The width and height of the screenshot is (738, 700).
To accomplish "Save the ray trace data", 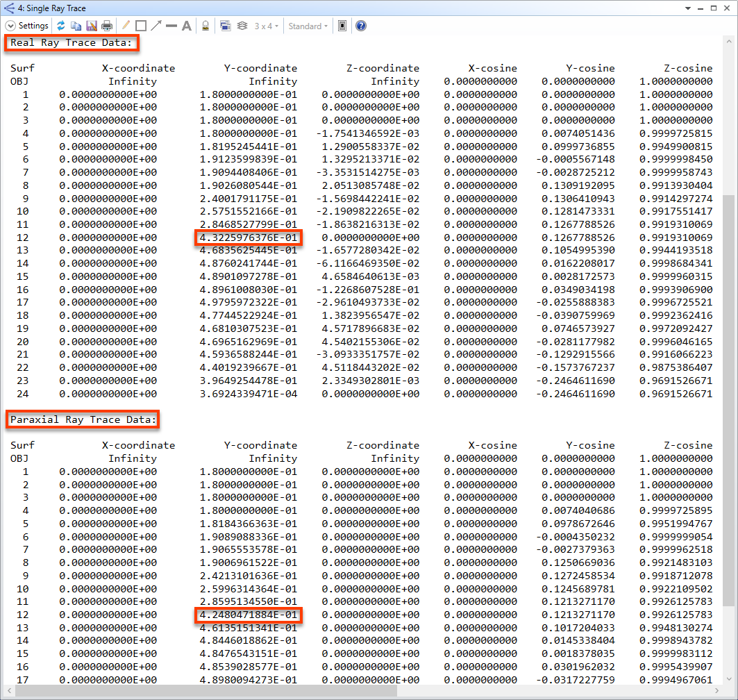I will point(92,26).
